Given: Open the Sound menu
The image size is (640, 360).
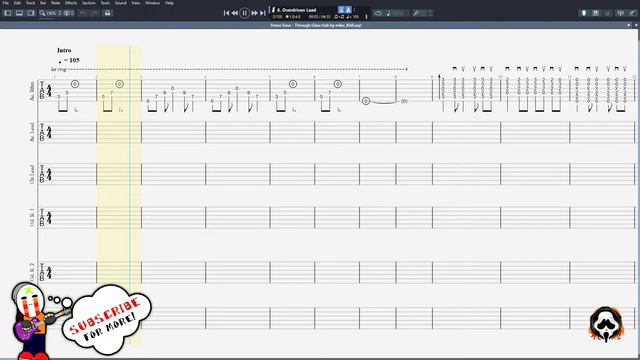Looking at the screenshot, I should (120, 3).
